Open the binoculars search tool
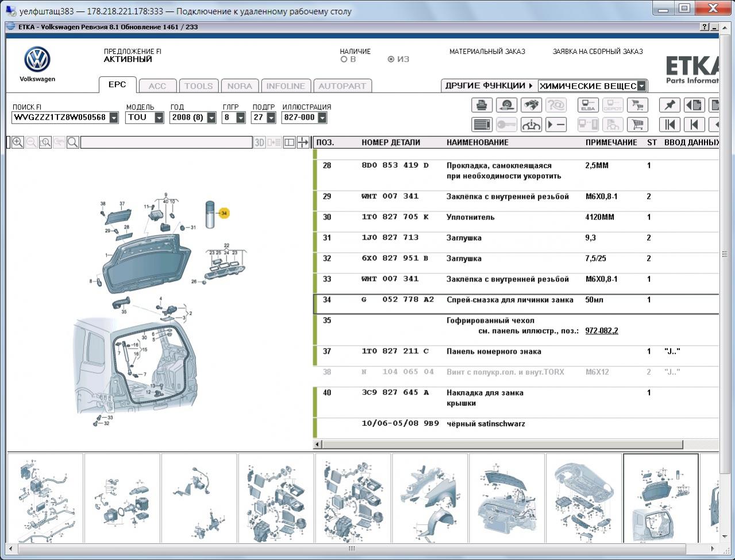 [531, 105]
